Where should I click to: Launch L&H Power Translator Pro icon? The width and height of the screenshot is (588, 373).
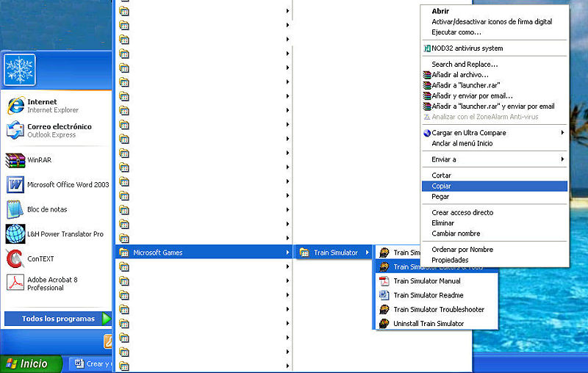click(15, 234)
